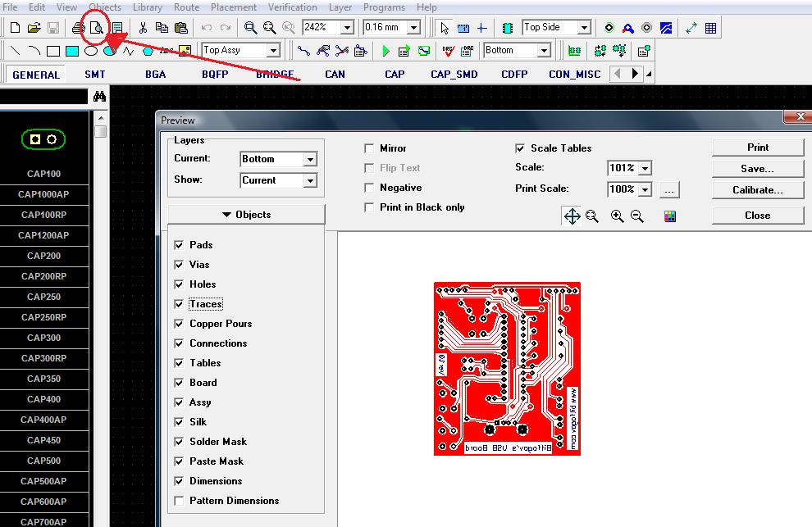Click the Close button in Preview
Viewport: 812px width, 527px height.
click(758, 216)
